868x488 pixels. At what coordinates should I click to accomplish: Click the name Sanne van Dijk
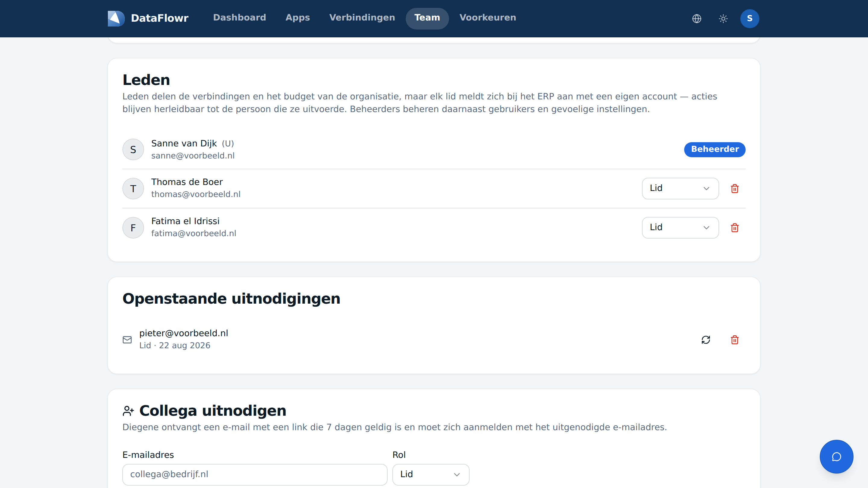click(x=184, y=143)
